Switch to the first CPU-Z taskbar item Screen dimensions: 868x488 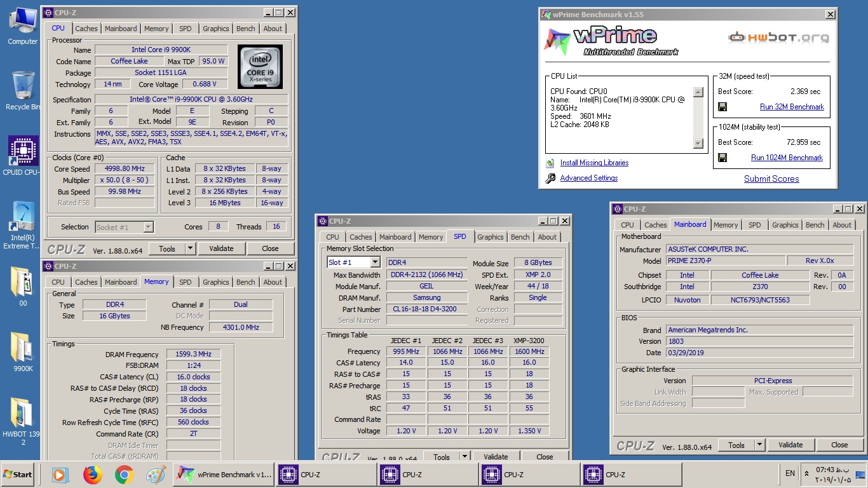coord(325,475)
